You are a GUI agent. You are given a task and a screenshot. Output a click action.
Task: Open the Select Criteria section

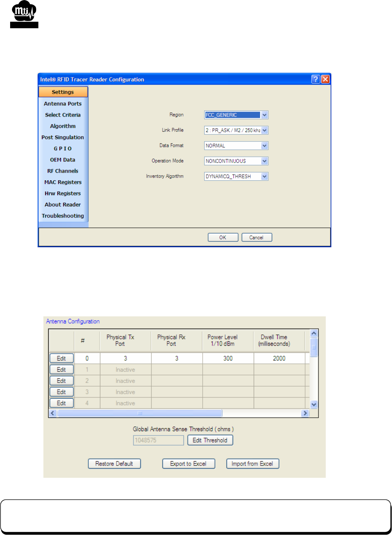pos(63,115)
